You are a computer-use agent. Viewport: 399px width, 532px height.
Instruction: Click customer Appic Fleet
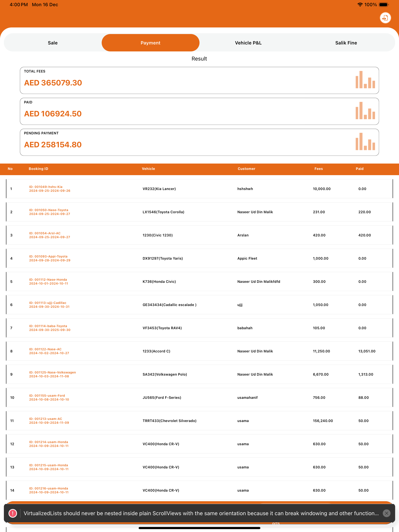pyautogui.click(x=247, y=258)
